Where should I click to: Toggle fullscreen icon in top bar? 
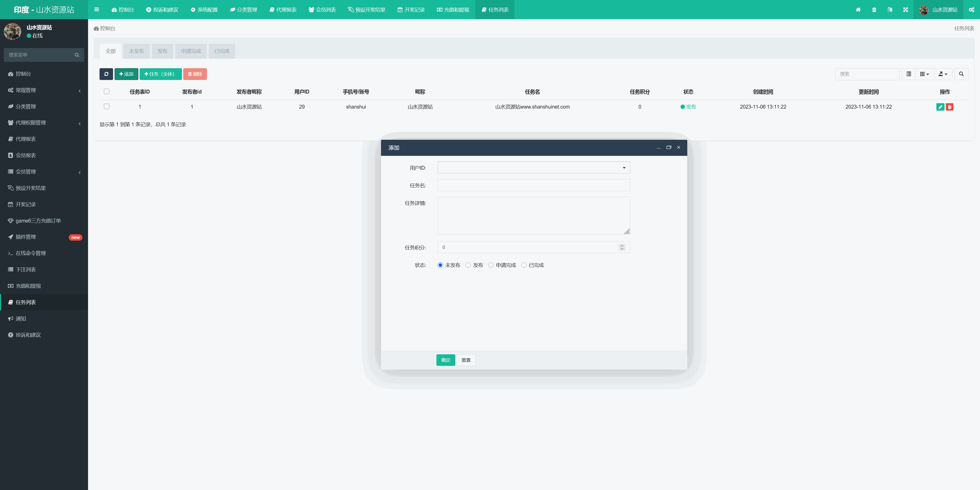(x=905, y=10)
